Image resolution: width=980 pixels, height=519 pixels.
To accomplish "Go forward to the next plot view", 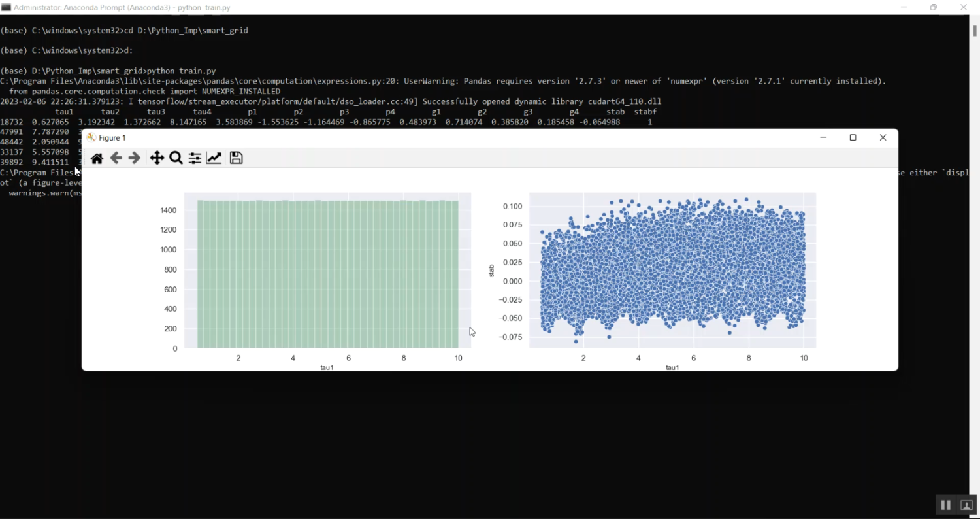I will (135, 158).
